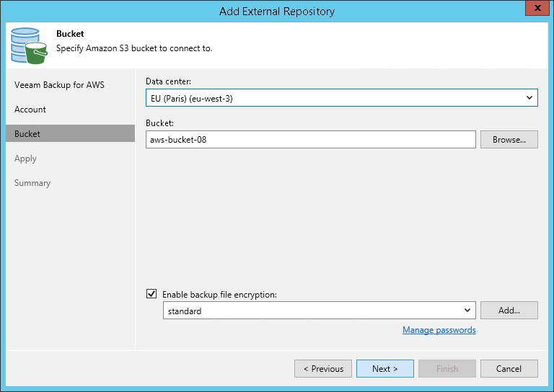
Task: Select the Apply wizard step
Action: 25,159
